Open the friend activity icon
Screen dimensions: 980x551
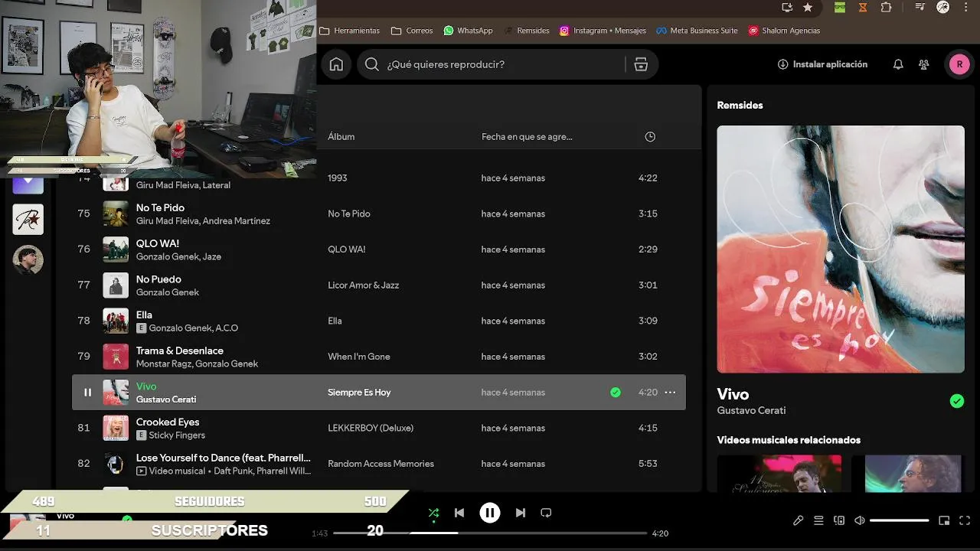coord(924,64)
